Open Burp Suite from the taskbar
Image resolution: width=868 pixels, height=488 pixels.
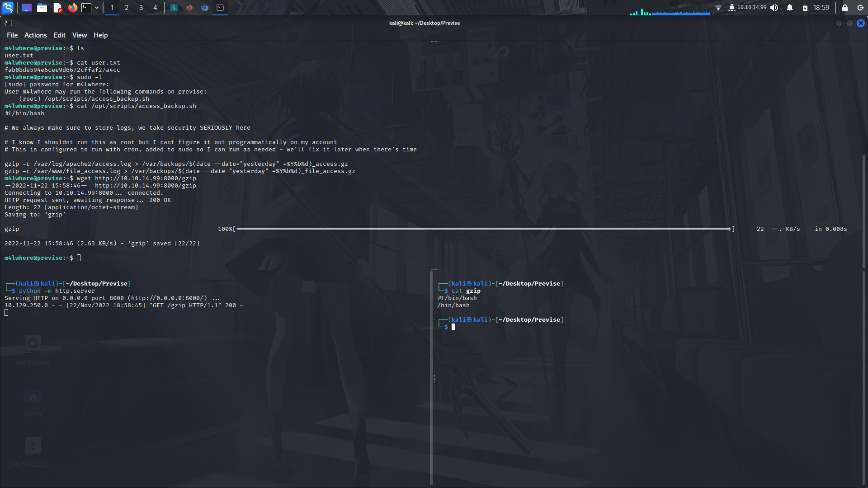174,7
